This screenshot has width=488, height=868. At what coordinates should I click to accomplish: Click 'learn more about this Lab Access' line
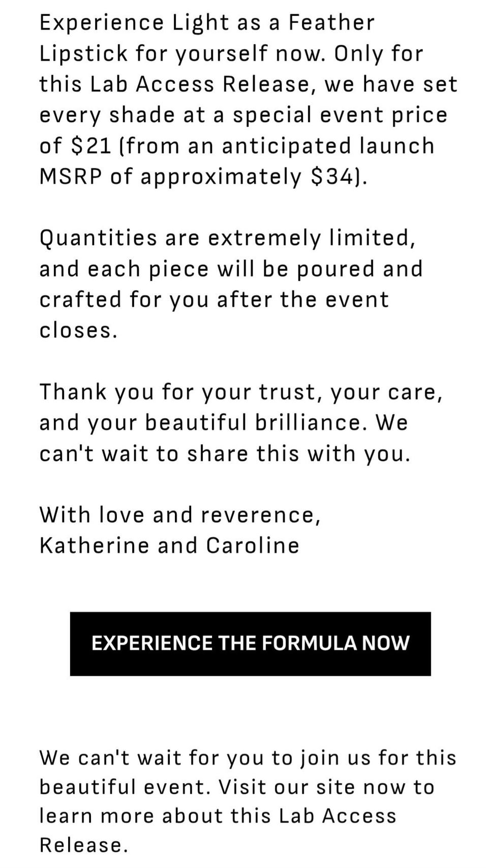tap(218, 816)
